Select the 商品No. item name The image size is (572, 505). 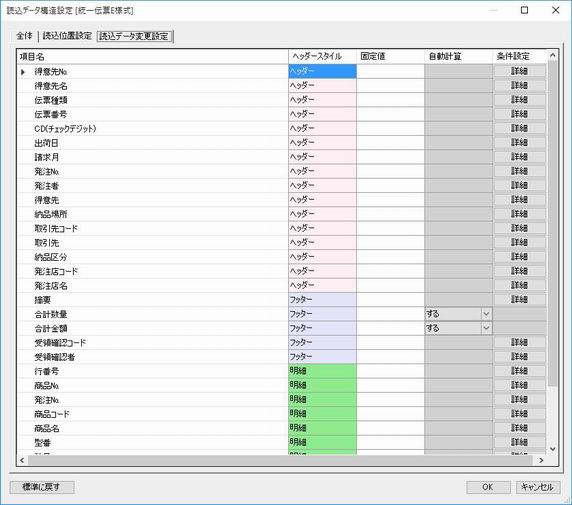47,385
